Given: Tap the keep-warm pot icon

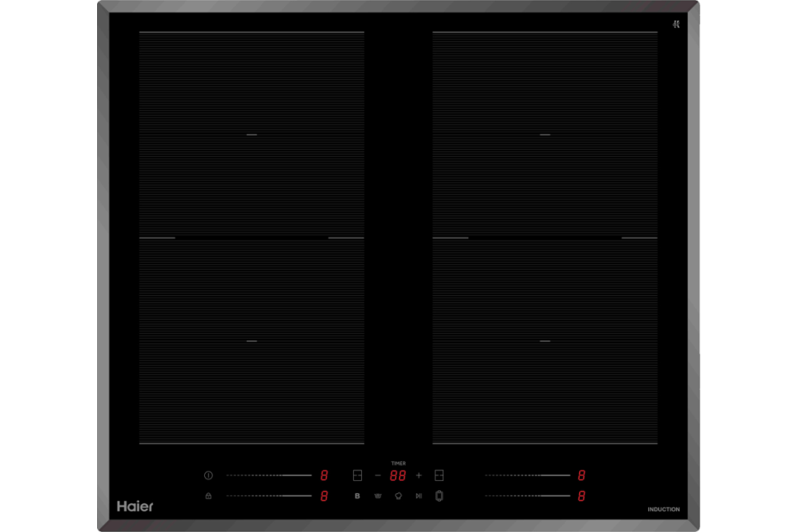Looking at the screenshot, I should pos(378,496).
